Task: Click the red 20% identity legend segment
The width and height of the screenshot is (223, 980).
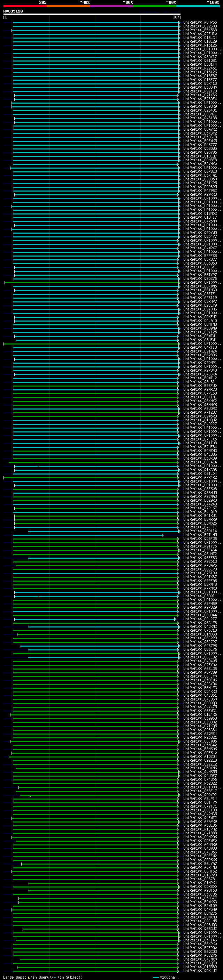Action: point(25,7)
